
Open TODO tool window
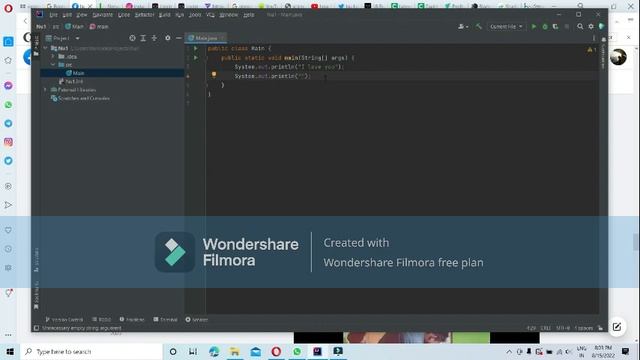point(102,320)
